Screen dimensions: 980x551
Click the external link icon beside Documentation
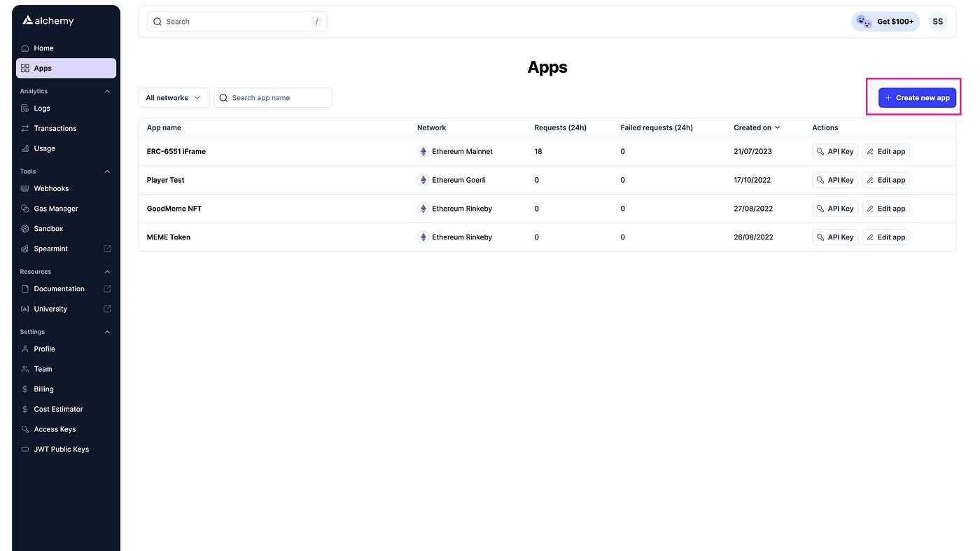pyautogui.click(x=107, y=288)
